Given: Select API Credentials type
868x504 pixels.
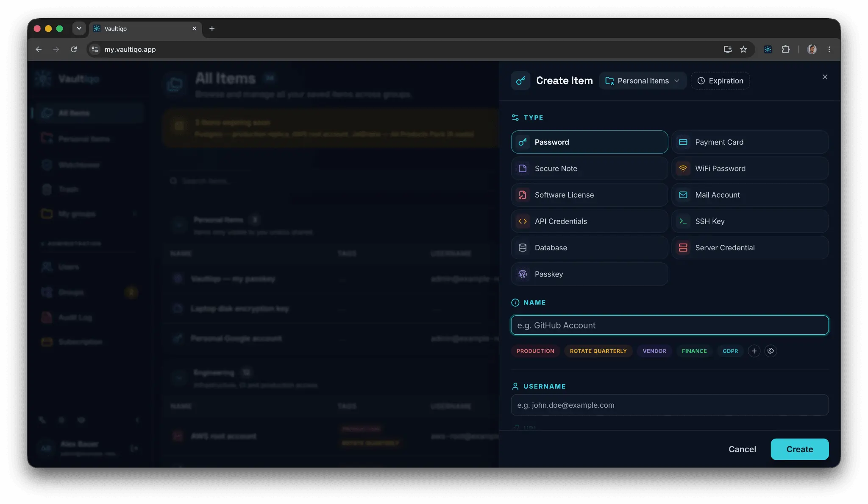Looking at the screenshot, I should tap(589, 221).
